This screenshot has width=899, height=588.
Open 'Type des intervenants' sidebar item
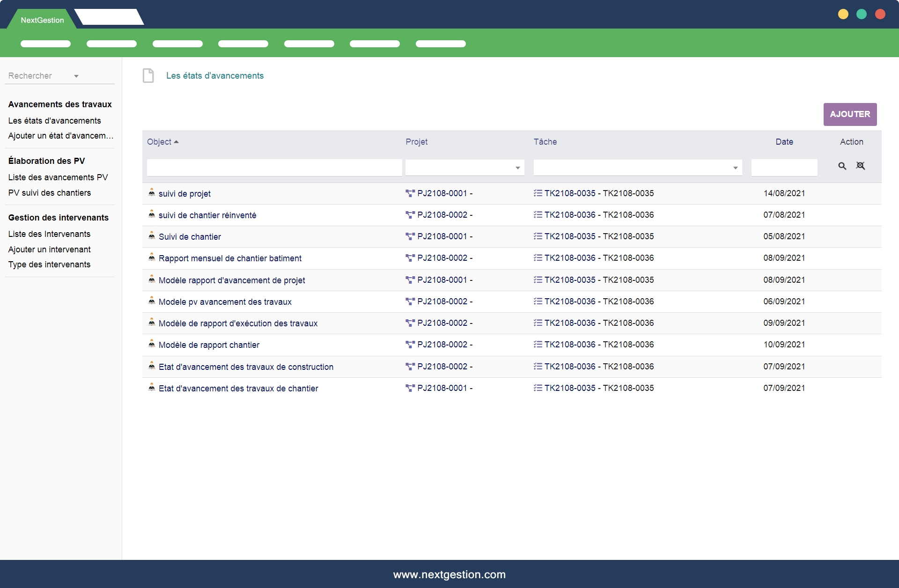49,265
